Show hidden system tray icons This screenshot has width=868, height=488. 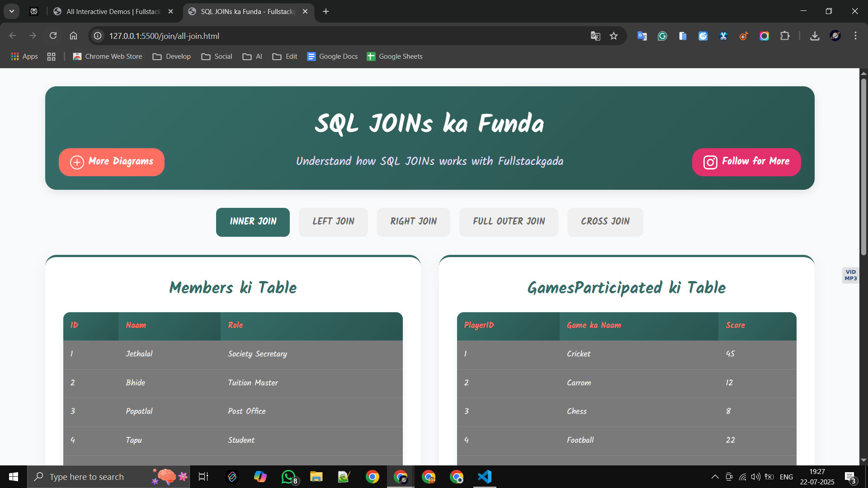[715, 477]
